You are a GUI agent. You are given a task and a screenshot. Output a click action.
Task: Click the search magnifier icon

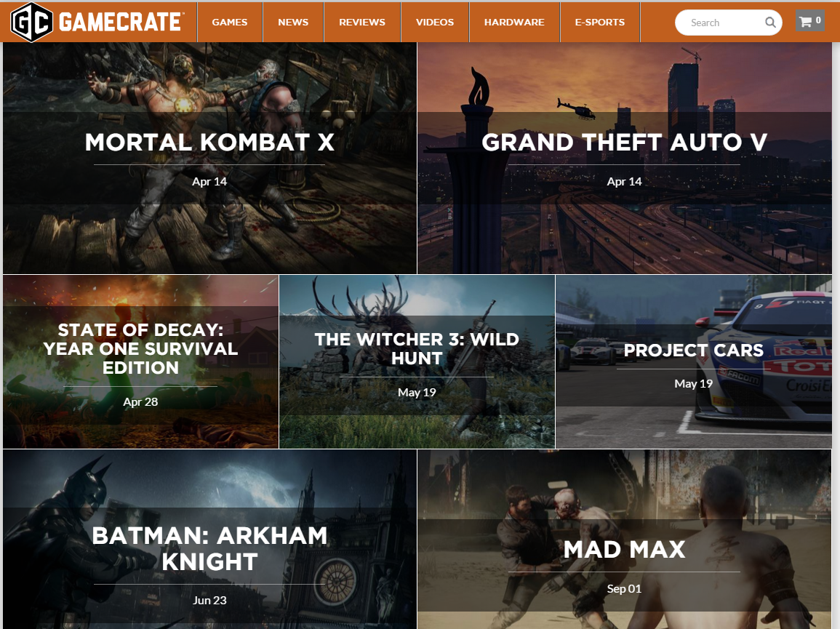tap(770, 23)
